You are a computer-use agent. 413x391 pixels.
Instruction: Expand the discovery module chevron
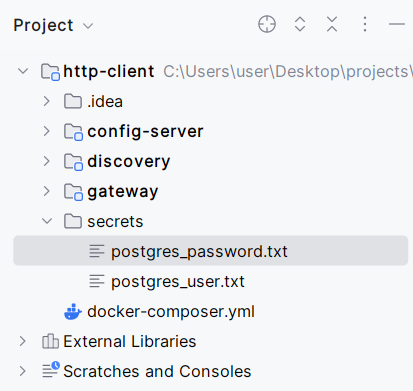coord(47,161)
